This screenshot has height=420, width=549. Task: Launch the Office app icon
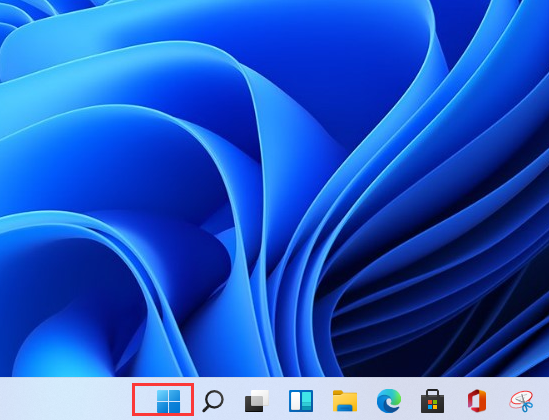[x=477, y=401]
